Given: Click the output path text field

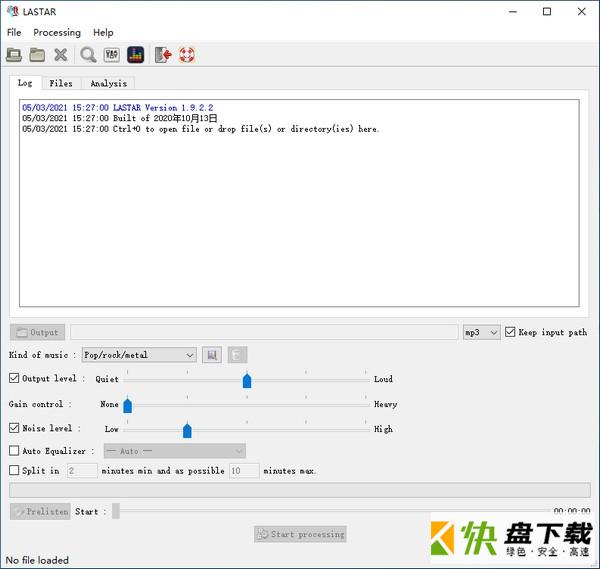Looking at the screenshot, I should coord(264,332).
